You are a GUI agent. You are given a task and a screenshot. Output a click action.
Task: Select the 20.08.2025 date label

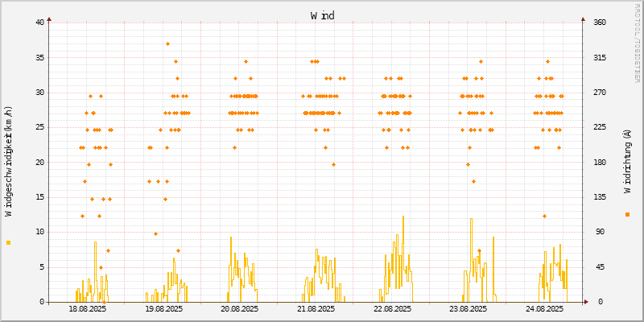[x=239, y=309]
